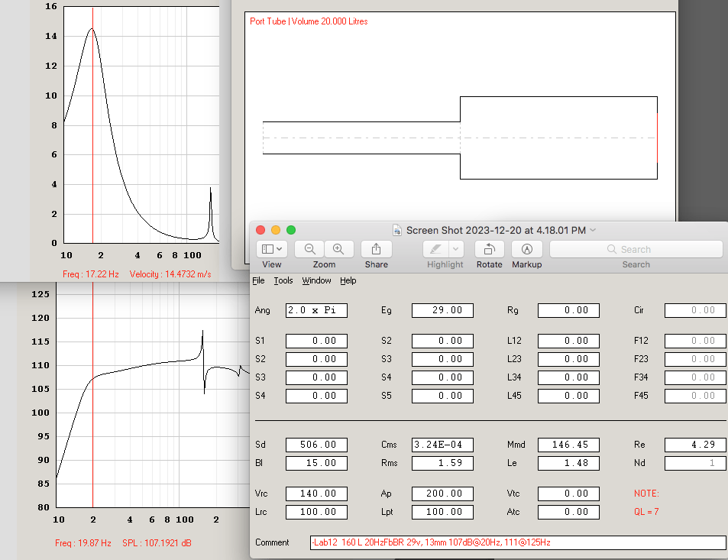
Task: Select the F45 input field
Action: [x=695, y=396]
